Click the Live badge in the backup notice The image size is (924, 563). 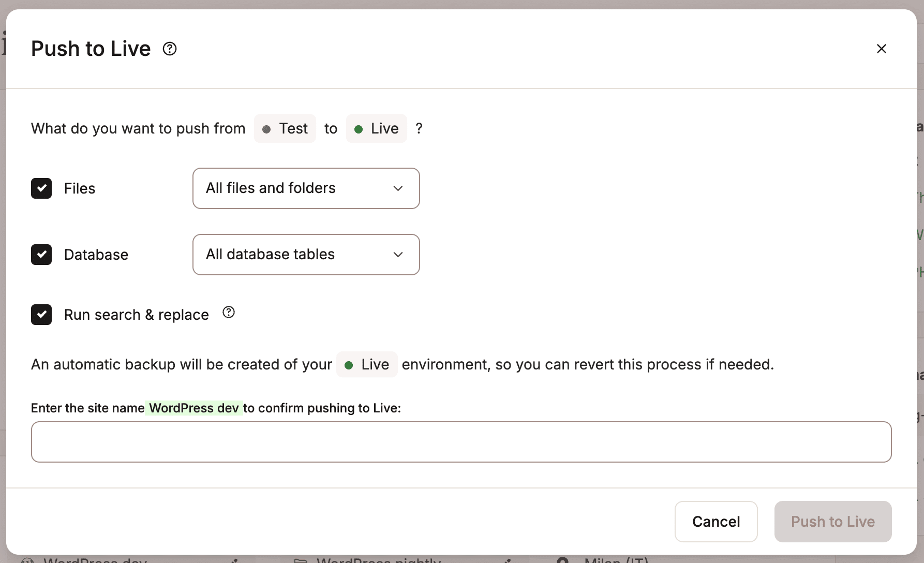pyautogui.click(x=366, y=364)
